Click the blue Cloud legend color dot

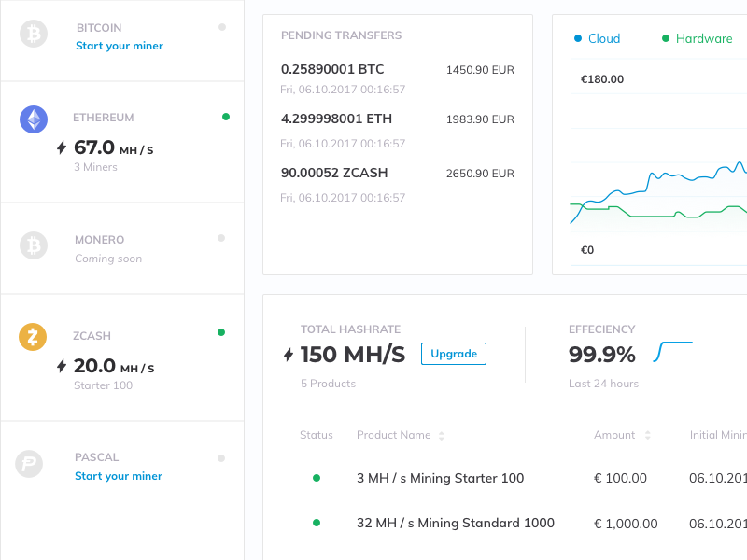[578, 38]
